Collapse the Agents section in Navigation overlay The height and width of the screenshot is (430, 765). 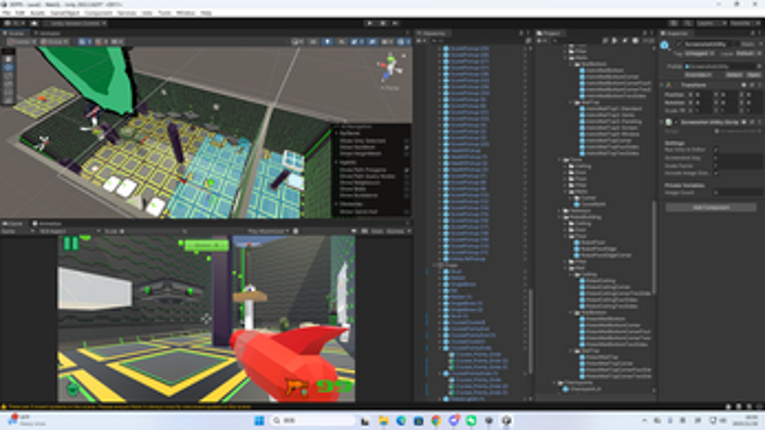click(x=336, y=162)
